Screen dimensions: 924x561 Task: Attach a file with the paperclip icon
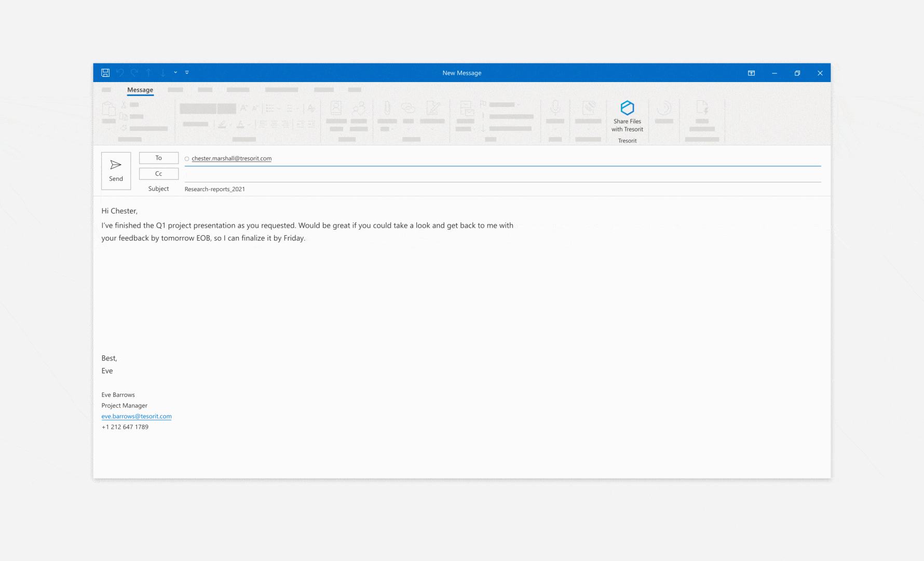tap(387, 108)
